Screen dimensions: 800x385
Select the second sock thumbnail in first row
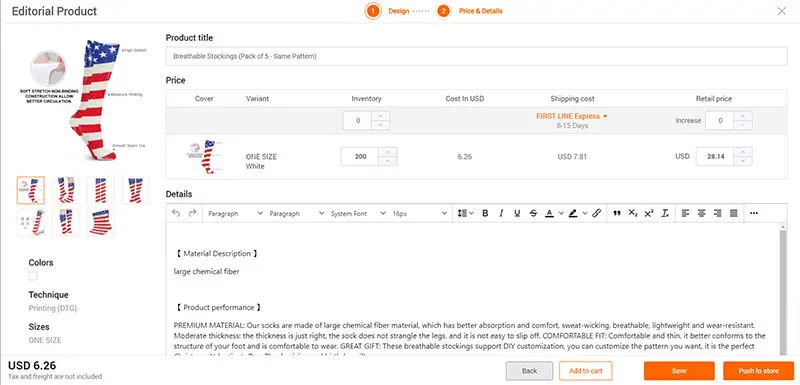click(66, 190)
